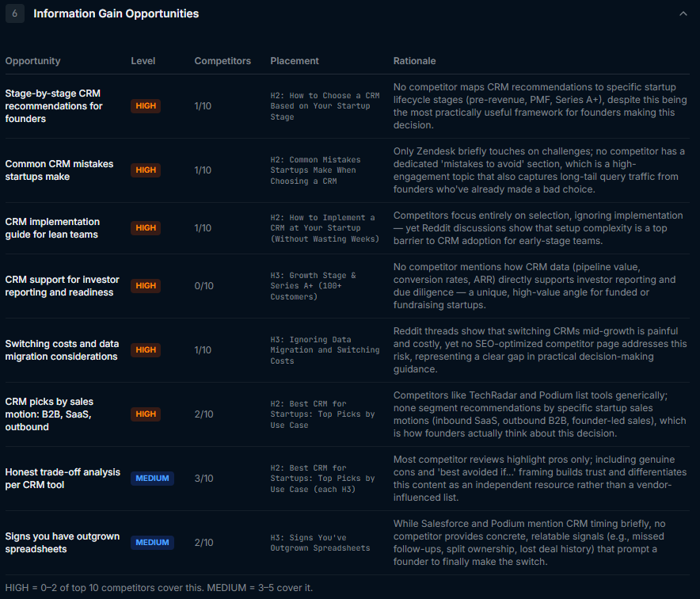The height and width of the screenshot is (599, 700).
Task: Select CRM implementation guide for lean teams
Action: pos(52,228)
